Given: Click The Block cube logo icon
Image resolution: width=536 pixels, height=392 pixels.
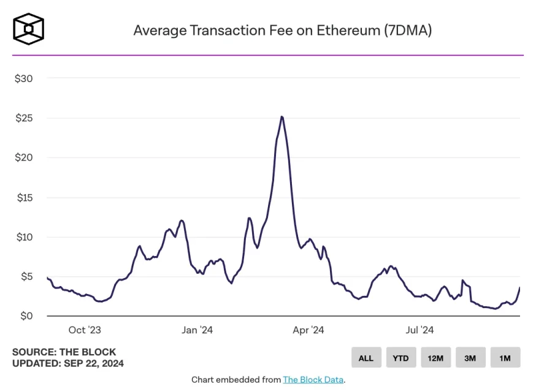Looking at the screenshot, I should tap(28, 29).
